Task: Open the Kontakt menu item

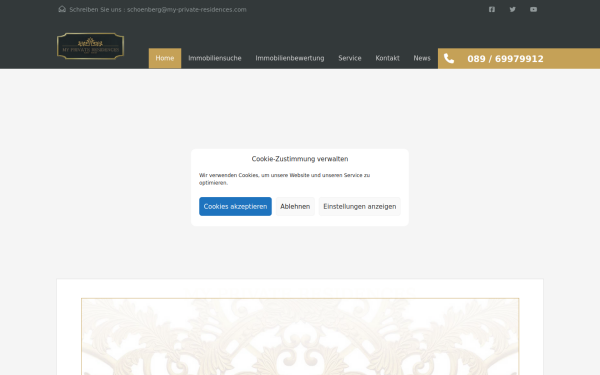Action: [x=387, y=58]
